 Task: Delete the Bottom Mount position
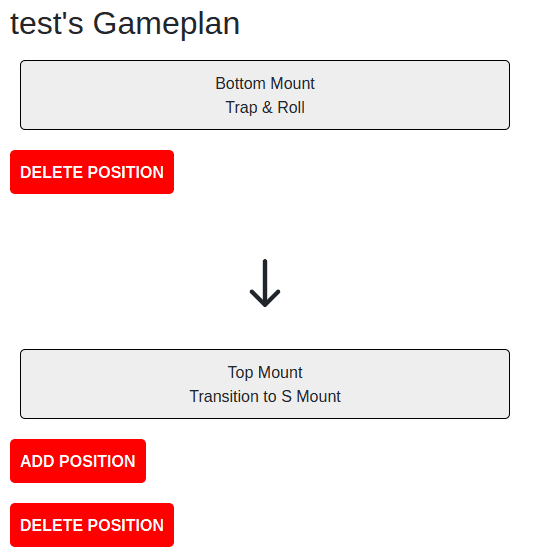tap(92, 172)
